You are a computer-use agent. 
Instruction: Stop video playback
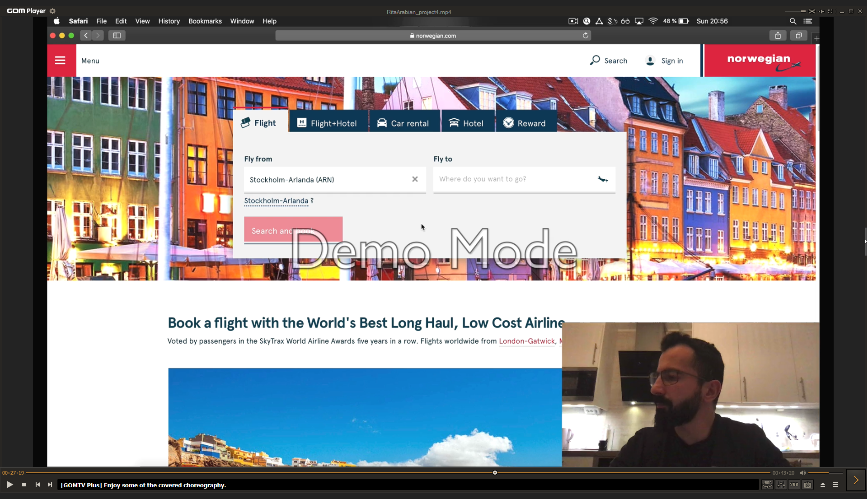coord(24,485)
